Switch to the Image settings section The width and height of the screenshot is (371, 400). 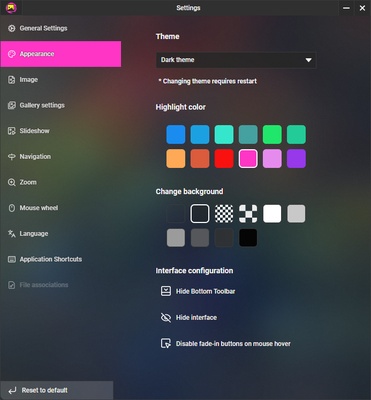point(61,80)
